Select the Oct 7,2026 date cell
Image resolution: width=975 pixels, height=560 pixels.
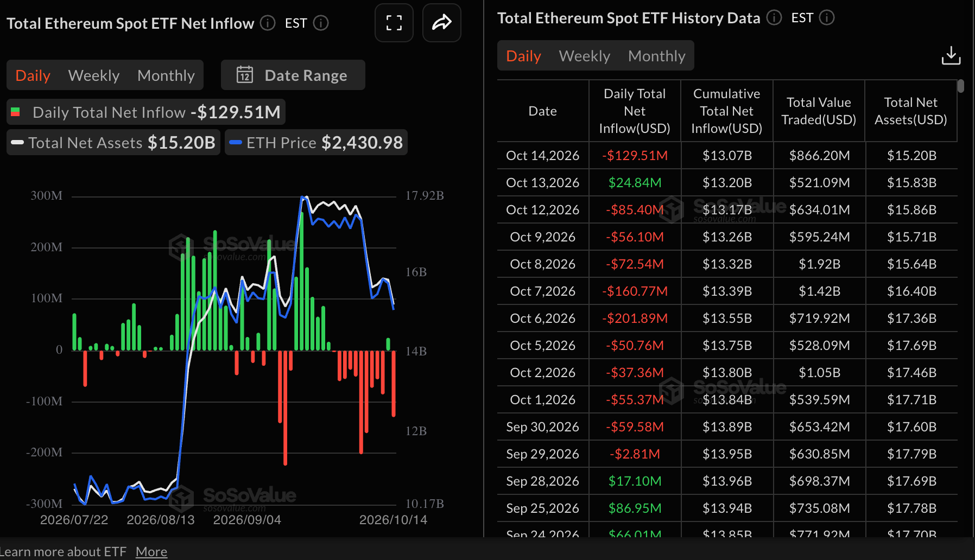pos(543,291)
